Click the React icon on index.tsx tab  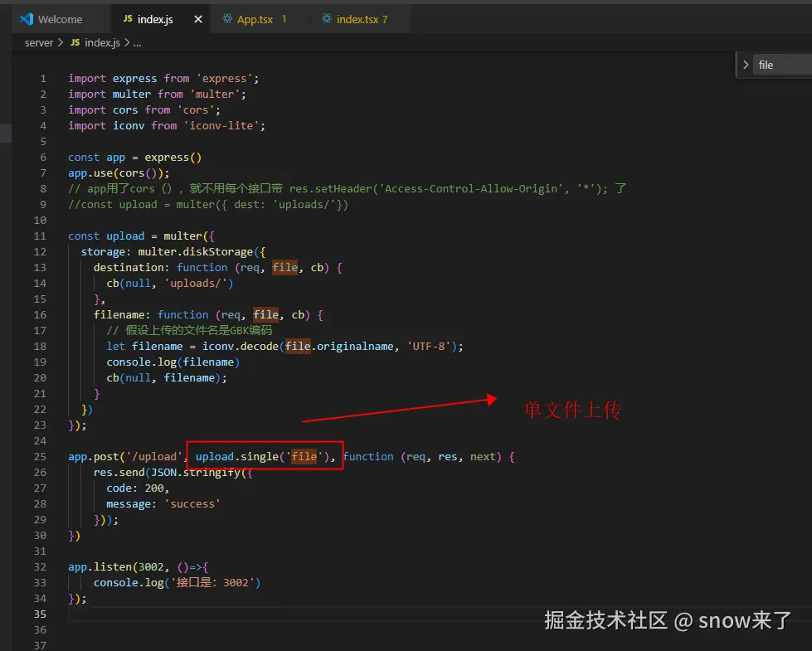(326, 18)
